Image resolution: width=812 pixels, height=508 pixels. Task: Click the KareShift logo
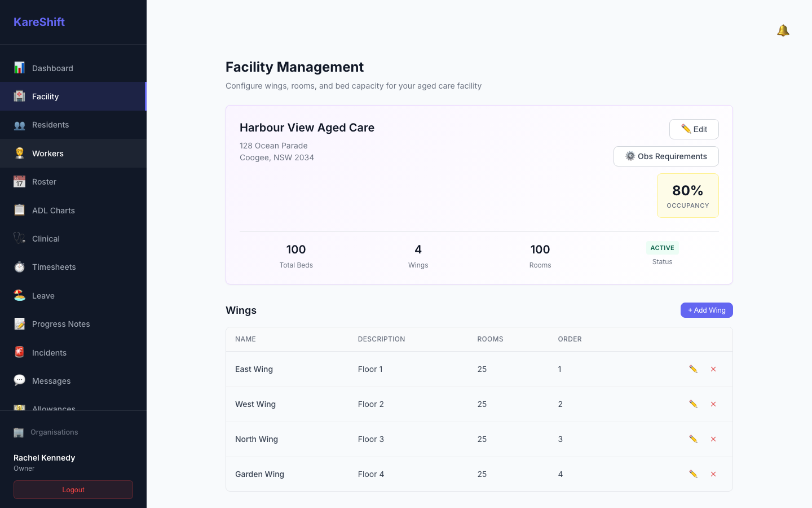click(x=39, y=22)
